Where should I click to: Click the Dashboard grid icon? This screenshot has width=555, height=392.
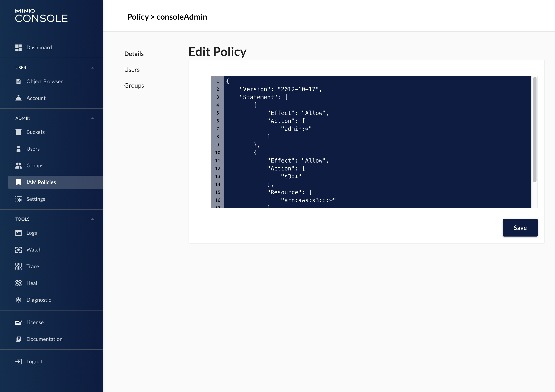pos(18,47)
